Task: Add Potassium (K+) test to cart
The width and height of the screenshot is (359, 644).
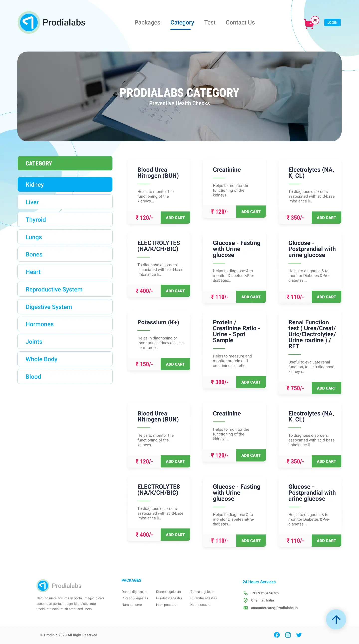Action: pyautogui.click(x=175, y=364)
